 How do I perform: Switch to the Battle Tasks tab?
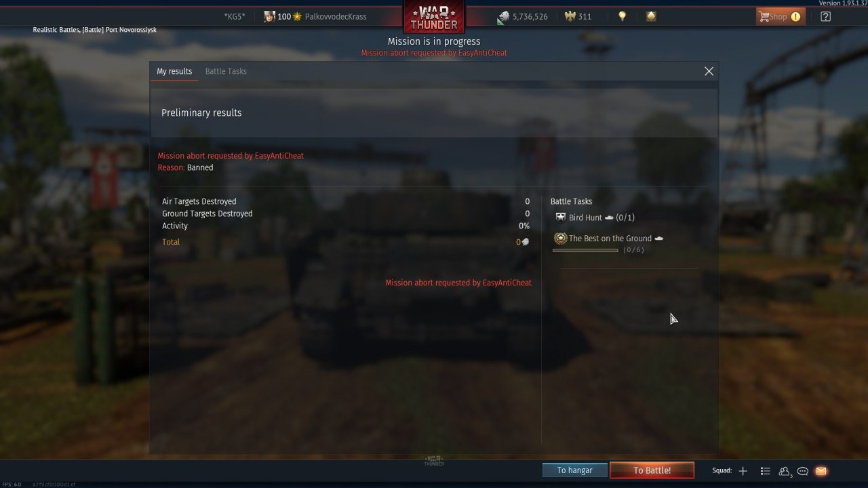coord(226,71)
